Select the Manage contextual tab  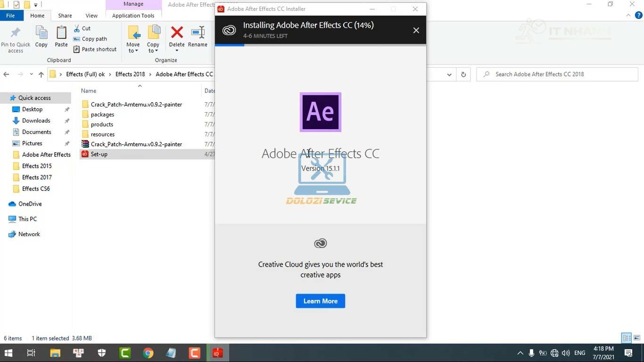[x=133, y=4]
